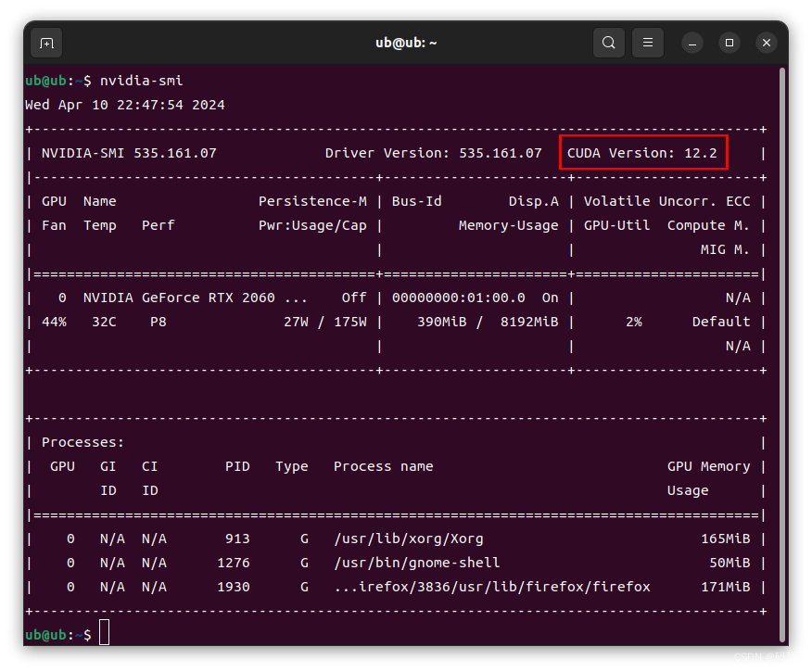The image size is (812, 672).
Task: Open a new terminal tab
Action: point(46,43)
